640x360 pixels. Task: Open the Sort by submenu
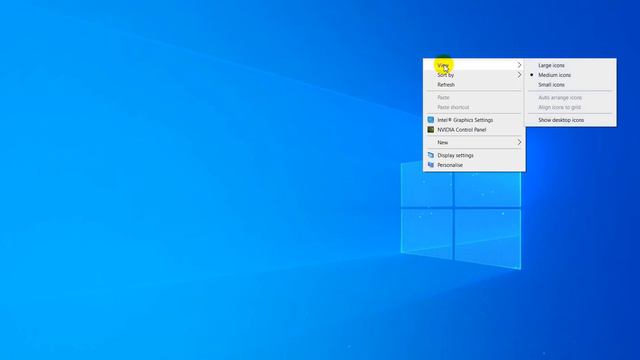tap(474, 75)
